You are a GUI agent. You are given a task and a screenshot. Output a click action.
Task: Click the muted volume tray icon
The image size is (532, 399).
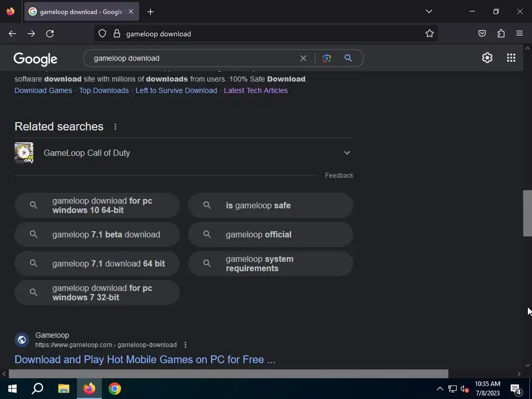465,389
